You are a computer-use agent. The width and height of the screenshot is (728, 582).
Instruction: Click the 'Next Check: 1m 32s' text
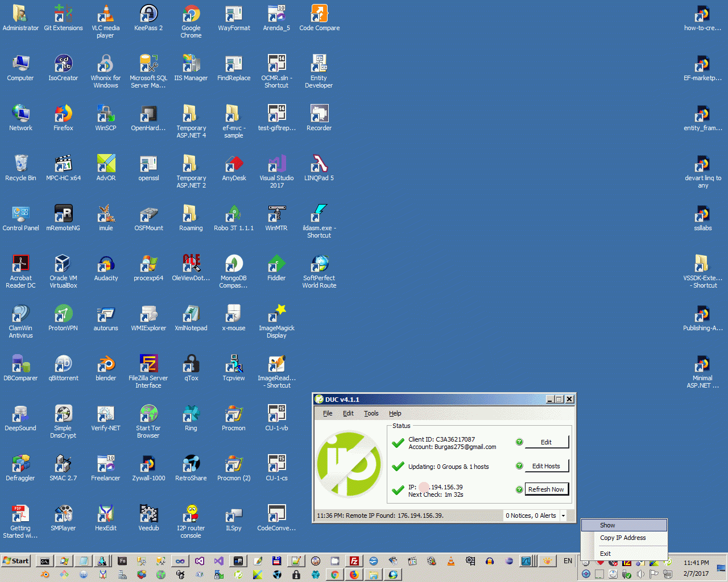click(436, 494)
